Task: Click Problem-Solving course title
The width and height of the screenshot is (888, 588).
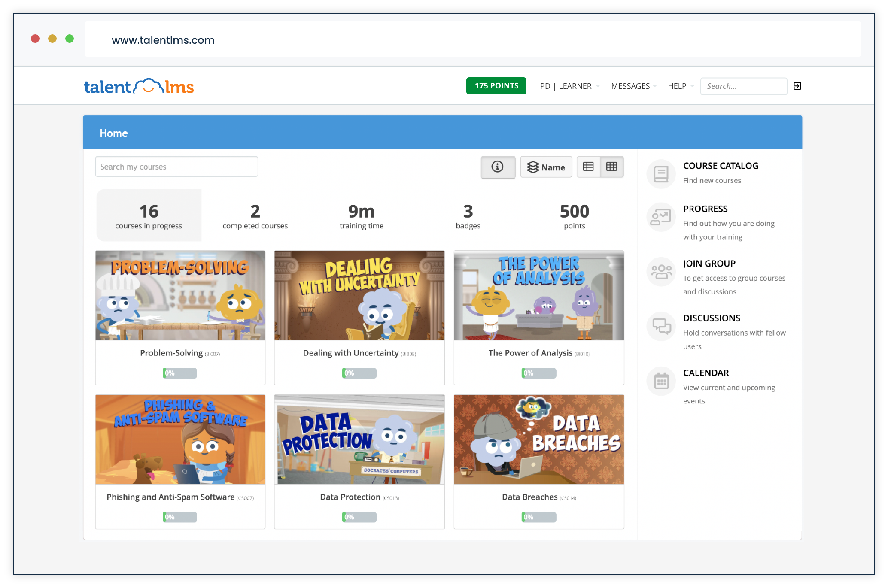Action: click(x=171, y=353)
